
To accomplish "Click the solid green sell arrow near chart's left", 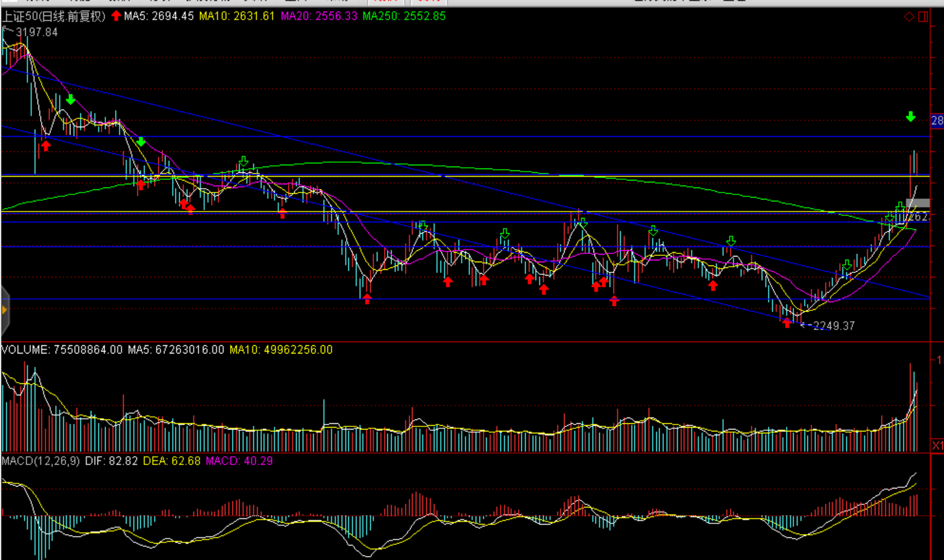I will pyautogui.click(x=70, y=100).
